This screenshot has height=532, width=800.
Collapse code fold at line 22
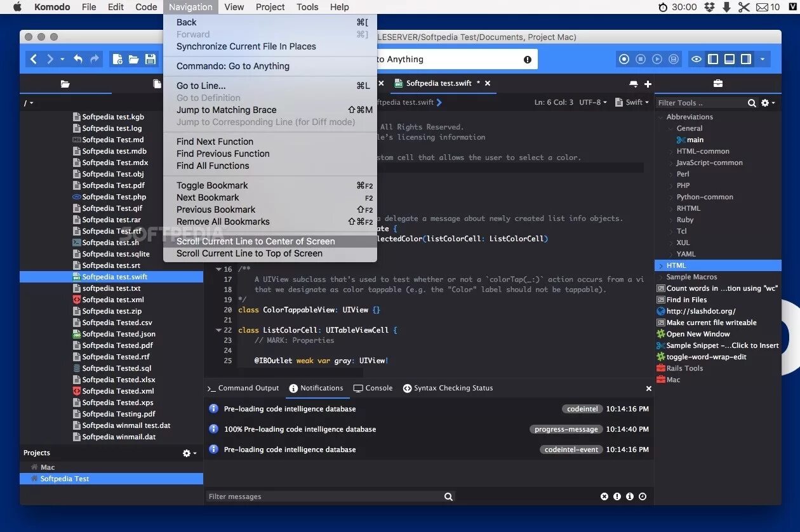pos(219,330)
